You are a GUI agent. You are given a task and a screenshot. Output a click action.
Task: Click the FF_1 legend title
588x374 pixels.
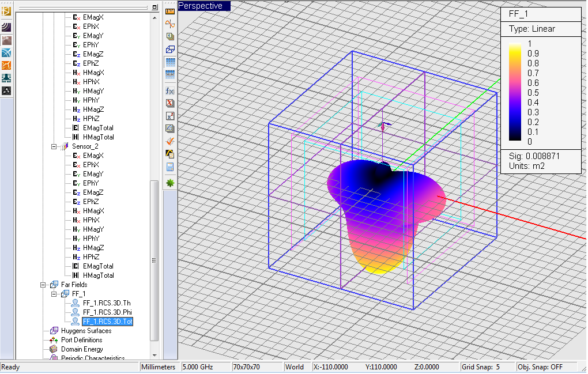518,14
